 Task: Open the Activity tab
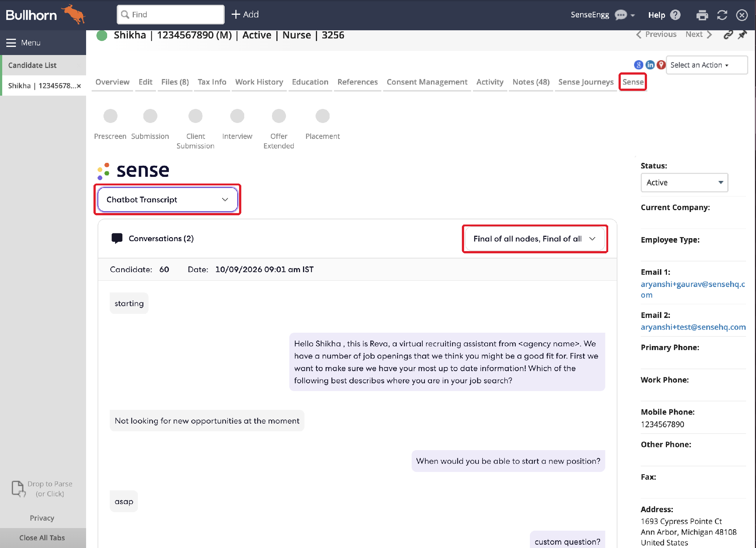tap(490, 82)
